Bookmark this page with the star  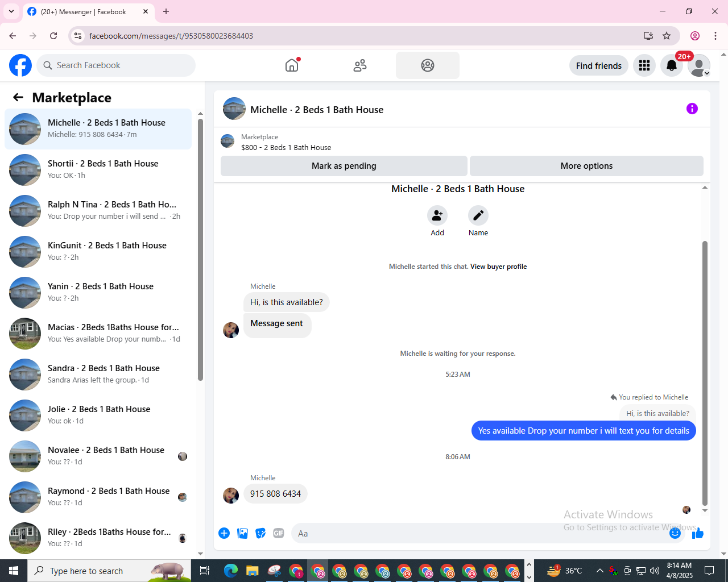[667, 36]
